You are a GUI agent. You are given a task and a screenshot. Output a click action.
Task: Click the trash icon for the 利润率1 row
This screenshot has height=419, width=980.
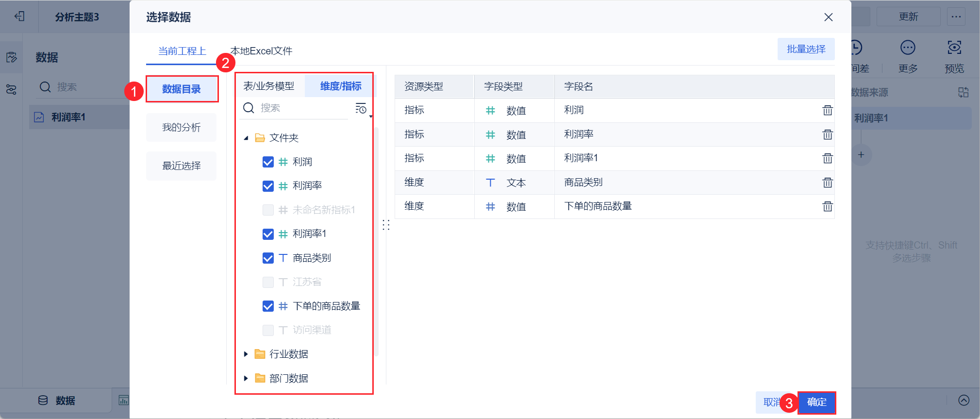pos(828,158)
